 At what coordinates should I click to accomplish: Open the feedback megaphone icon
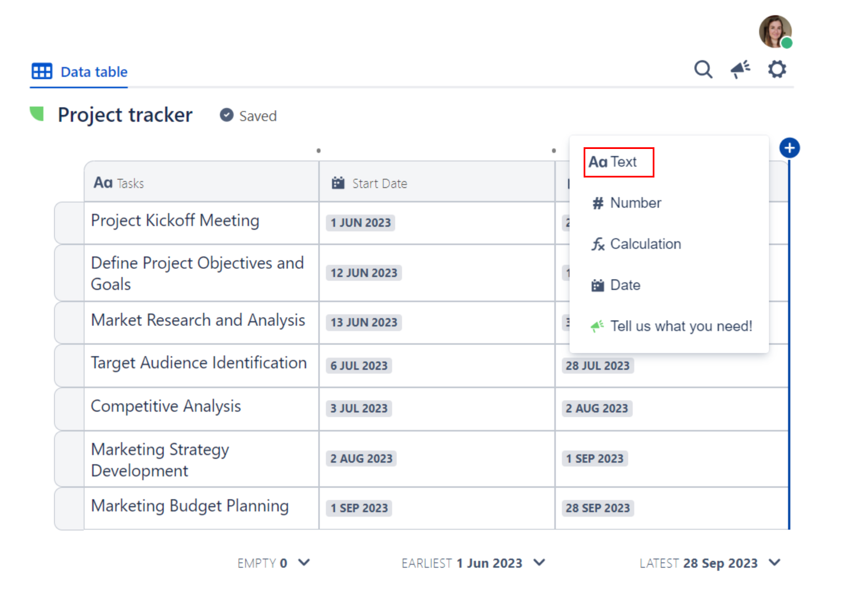pyautogui.click(x=740, y=70)
